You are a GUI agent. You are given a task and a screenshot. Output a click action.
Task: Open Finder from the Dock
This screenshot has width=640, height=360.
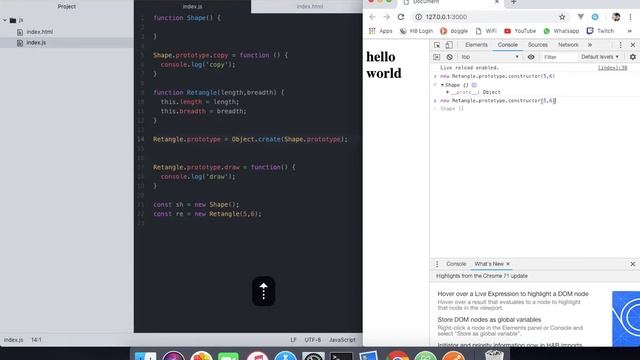(x=145, y=356)
